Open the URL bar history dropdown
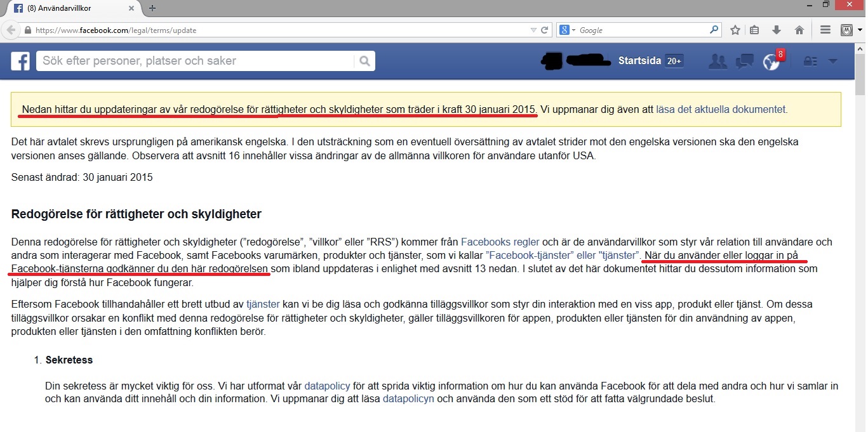 click(533, 30)
